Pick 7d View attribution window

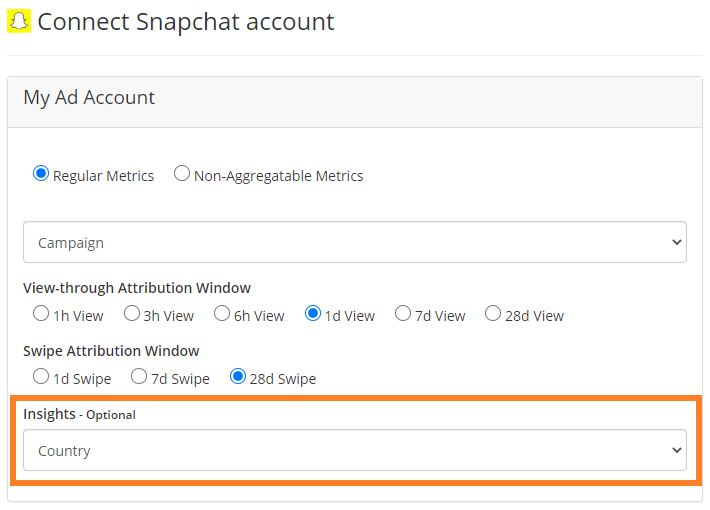pyautogui.click(x=403, y=313)
